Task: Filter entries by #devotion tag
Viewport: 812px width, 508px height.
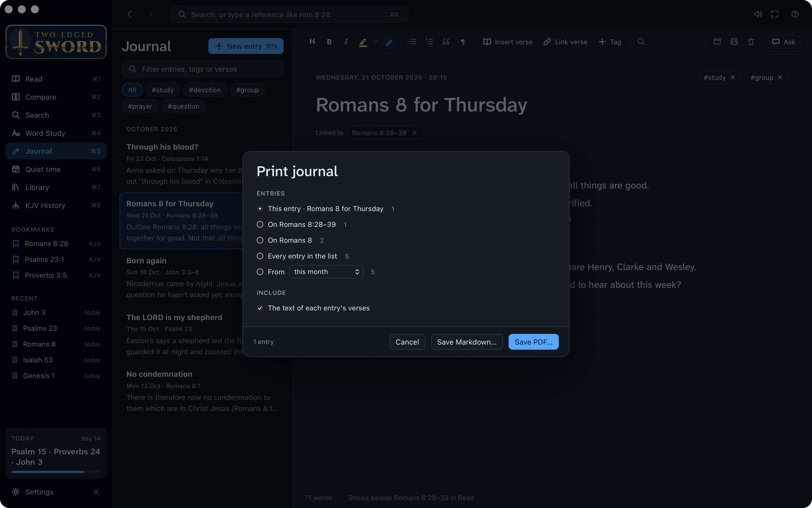Action: [205, 90]
